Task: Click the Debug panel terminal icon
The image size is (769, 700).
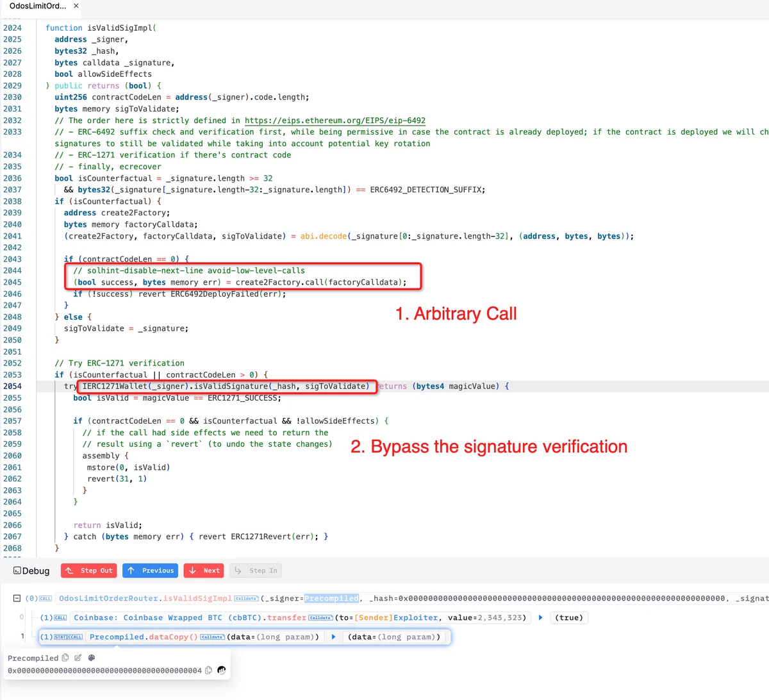Action: 17,571
